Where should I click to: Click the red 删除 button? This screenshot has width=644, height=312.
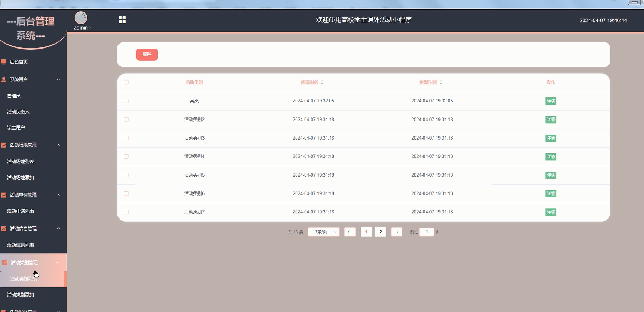pos(147,55)
